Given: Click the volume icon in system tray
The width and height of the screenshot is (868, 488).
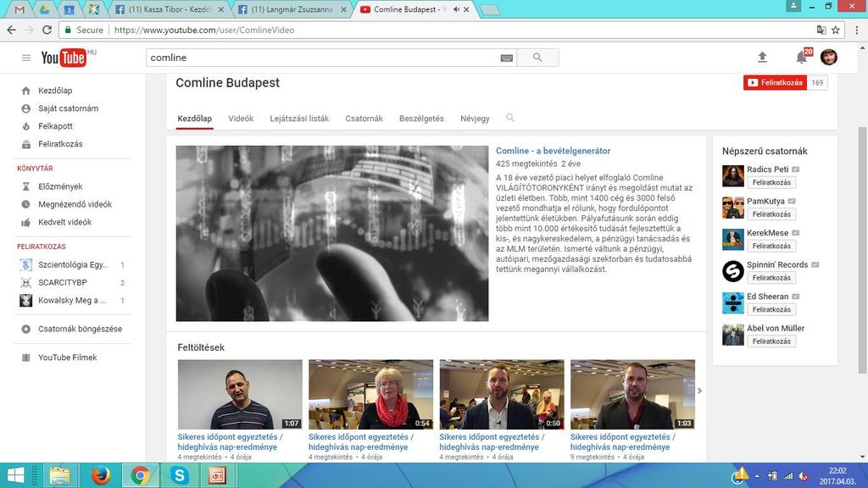Looking at the screenshot, I should (x=804, y=476).
